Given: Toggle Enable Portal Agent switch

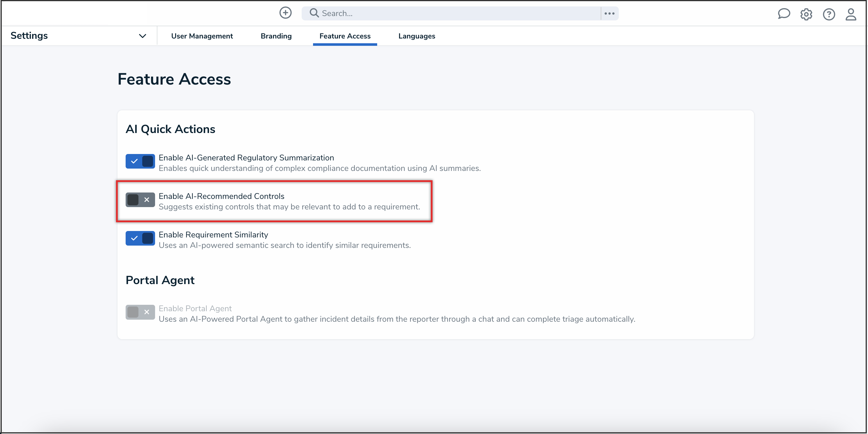Looking at the screenshot, I should click(140, 312).
